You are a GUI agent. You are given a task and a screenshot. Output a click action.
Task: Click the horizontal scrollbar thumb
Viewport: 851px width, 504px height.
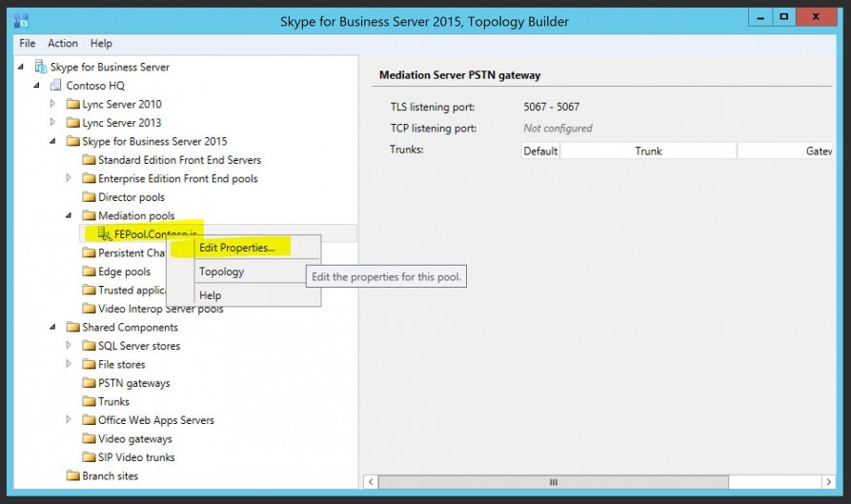554,482
